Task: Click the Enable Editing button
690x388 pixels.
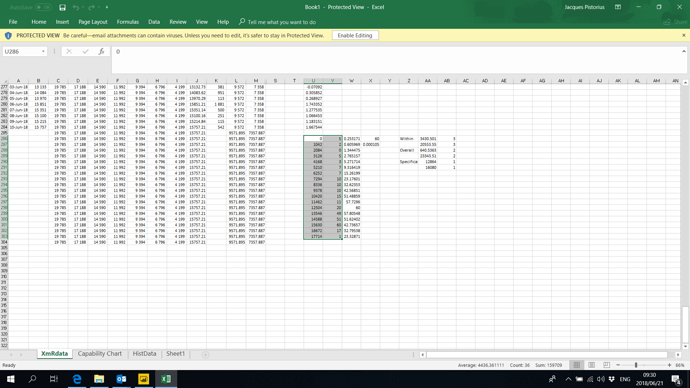Action: (x=355, y=35)
